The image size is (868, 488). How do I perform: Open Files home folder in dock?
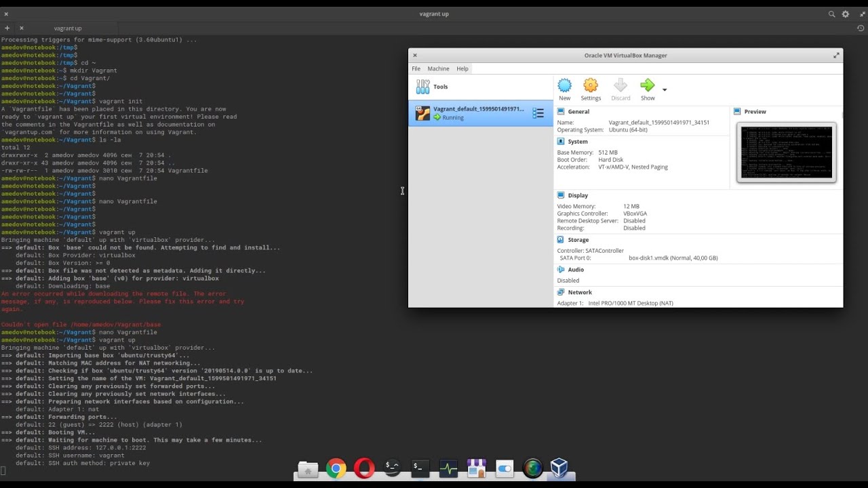pos(308,469)
